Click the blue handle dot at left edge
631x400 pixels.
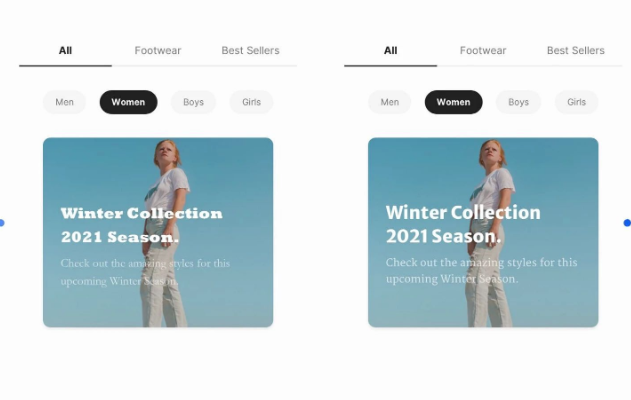click(x=2, y=223)
